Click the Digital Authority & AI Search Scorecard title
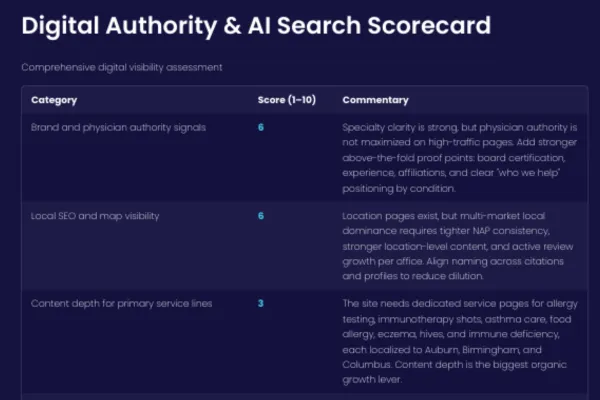Screen dimensions: 600x400 pos(256,26)
